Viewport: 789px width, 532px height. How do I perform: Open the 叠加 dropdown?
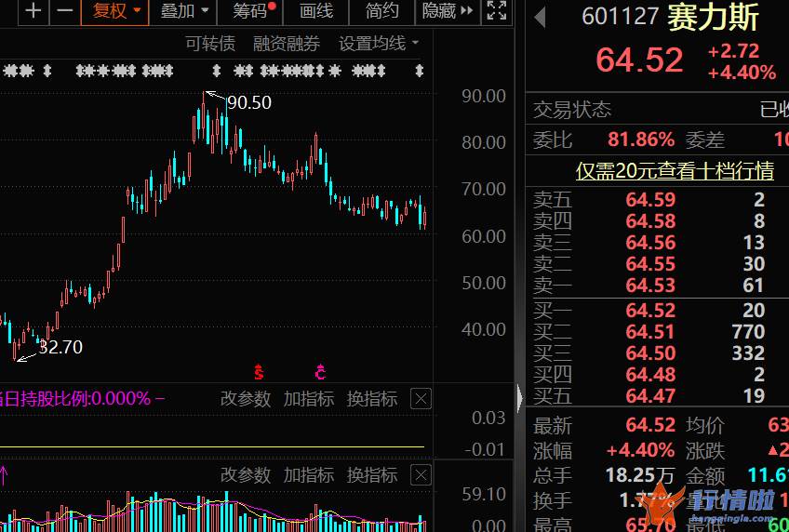183,10
